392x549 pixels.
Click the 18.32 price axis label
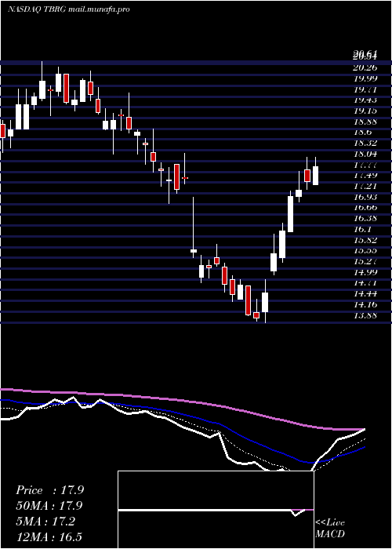click(x=365, y=144)
